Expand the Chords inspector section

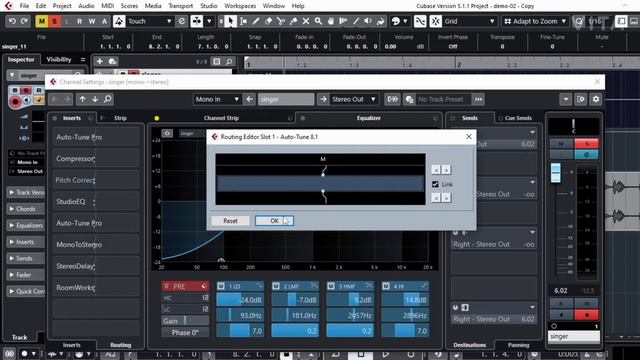(25, 209)
